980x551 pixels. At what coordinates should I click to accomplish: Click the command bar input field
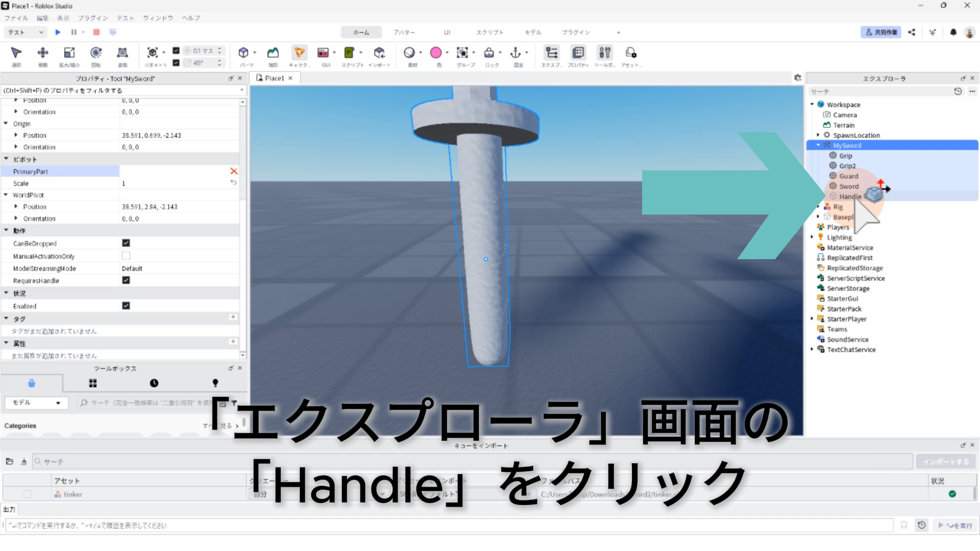click(449, 525)
